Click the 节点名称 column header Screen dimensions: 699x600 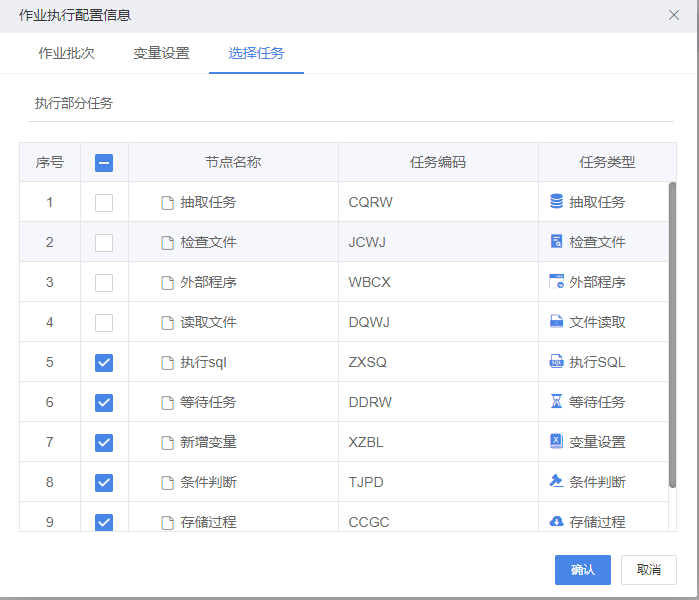pos(233,162)
